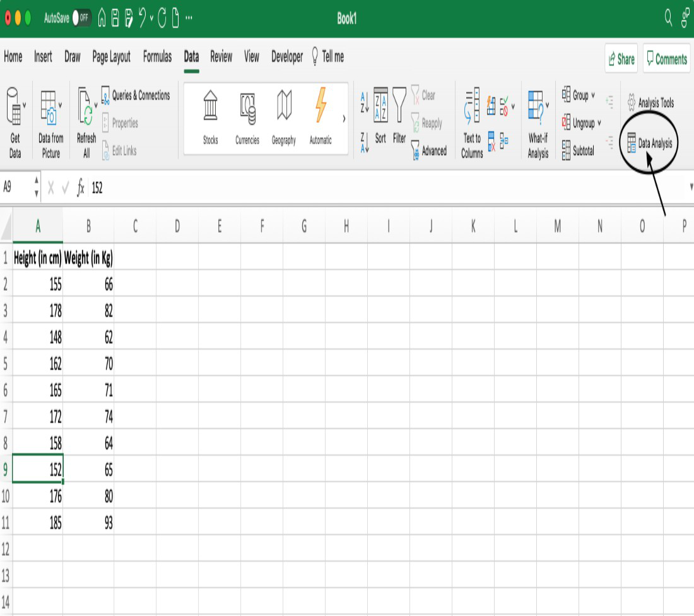This screenshot has width=694, height=616.
Task: Click the Share button
Action: [621, 59]
